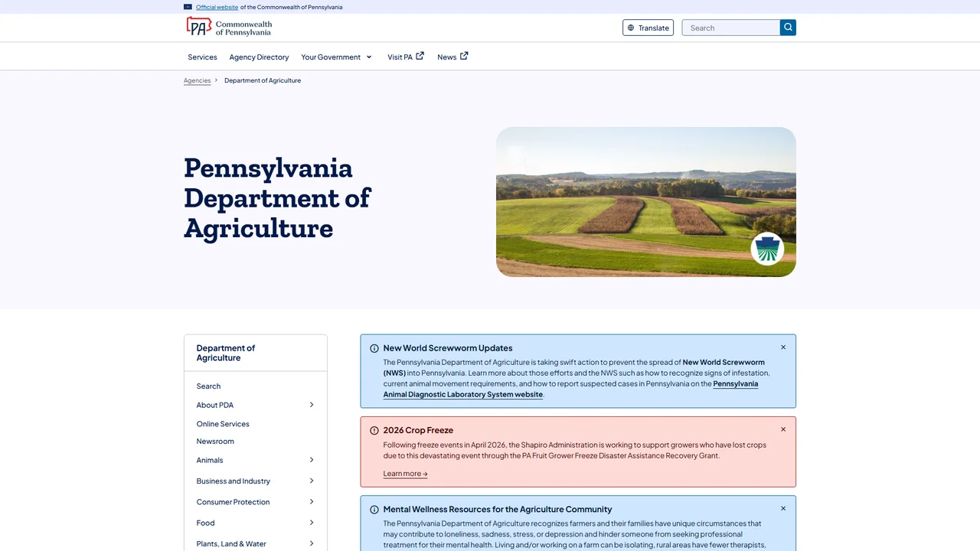Click Learn more link in Crop Freeze alert
980x551 pixels.
[x=405, y=474]
